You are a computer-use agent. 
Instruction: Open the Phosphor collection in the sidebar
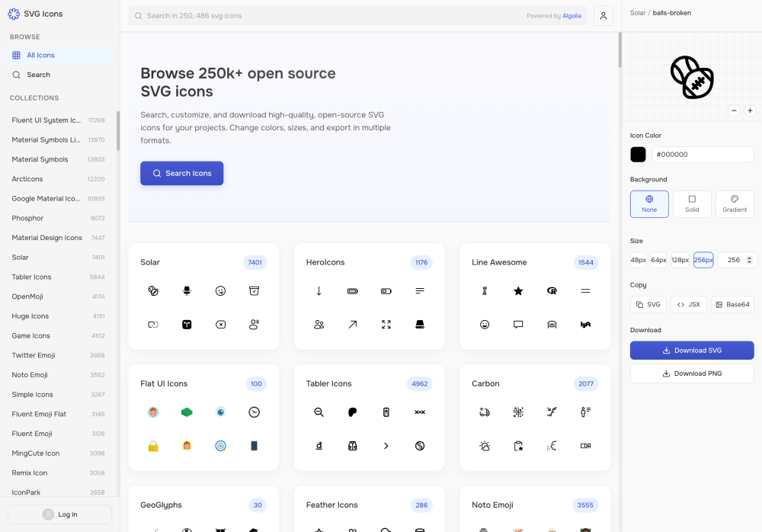pyautogui.click(x=59, y=218)
